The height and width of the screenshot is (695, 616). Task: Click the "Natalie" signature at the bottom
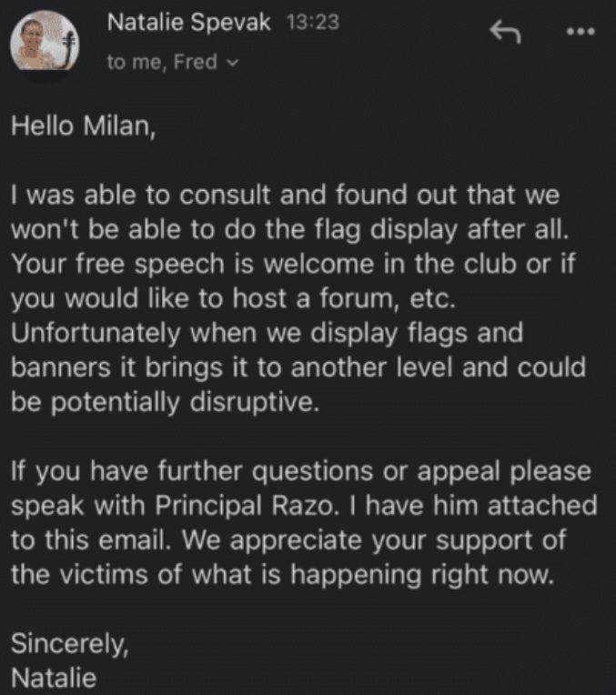click(x=53, y=678)
